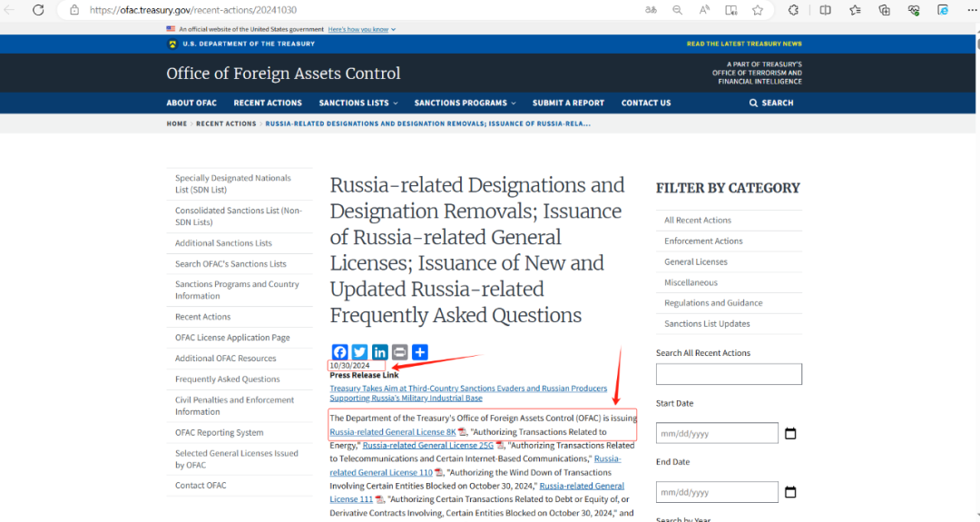Expand "Here's how you know" banner
The width and height of the screenshot is (980, 522).
[361, 29]
